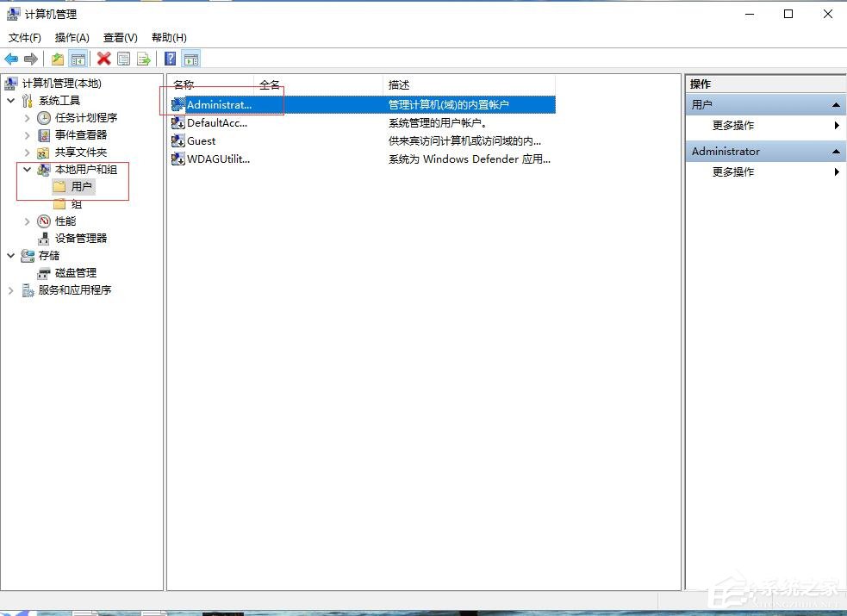This screenshot has width=847, height=616.
Task: Open the 操作(A) menu
Action: 72,37
